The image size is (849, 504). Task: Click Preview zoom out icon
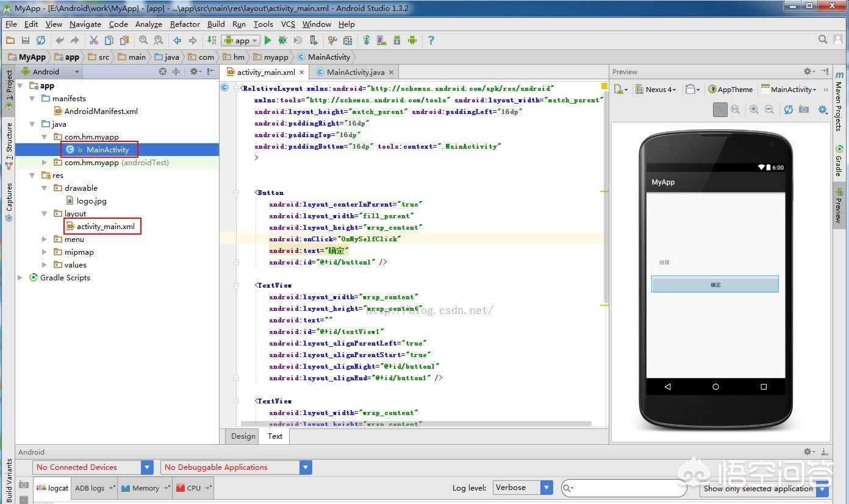coord(769,109)
